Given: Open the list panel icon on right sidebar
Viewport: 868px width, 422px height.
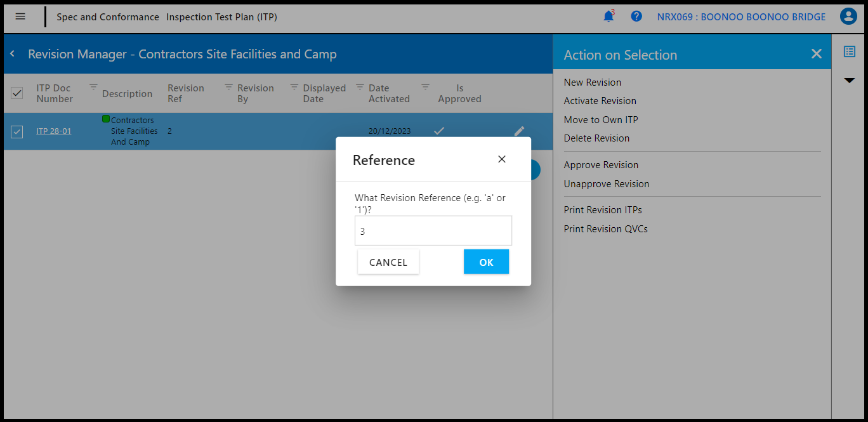Looking at the screenshot, I should [850, 51].
